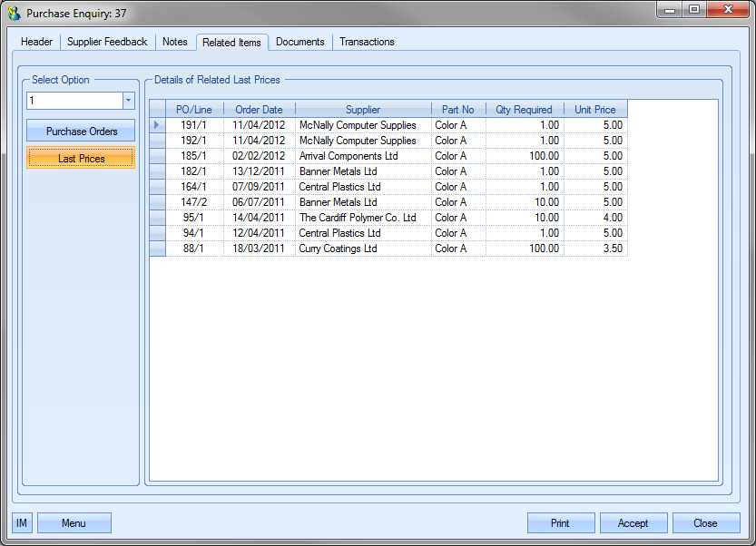The image size is (756, 546).
Task: Open the Supplier Feedback tab
Action: point(107,42)
